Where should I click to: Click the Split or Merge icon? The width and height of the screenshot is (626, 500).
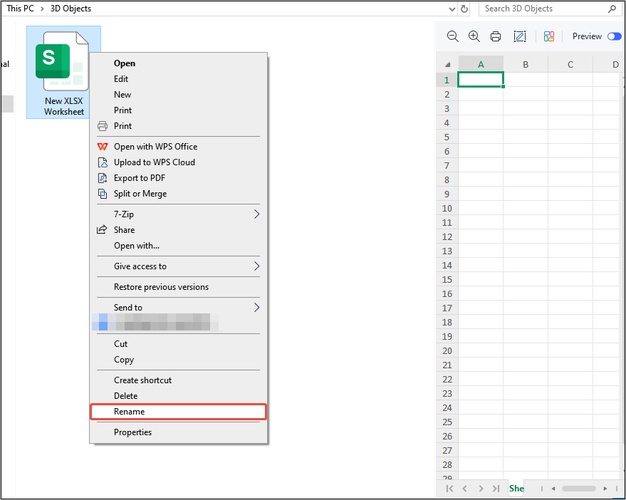(x=103, y=194)
